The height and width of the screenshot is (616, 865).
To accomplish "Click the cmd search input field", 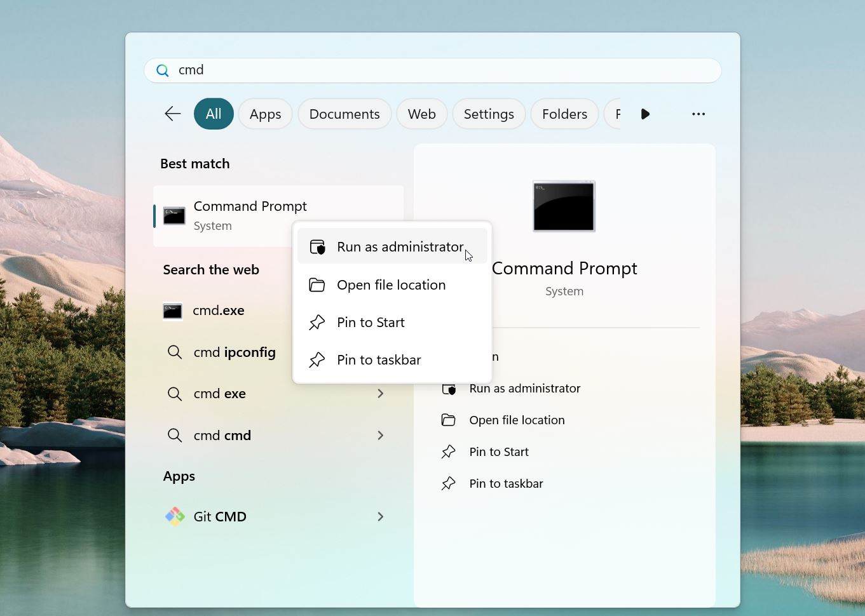I will pyautogui.click(x=432, y=70).
